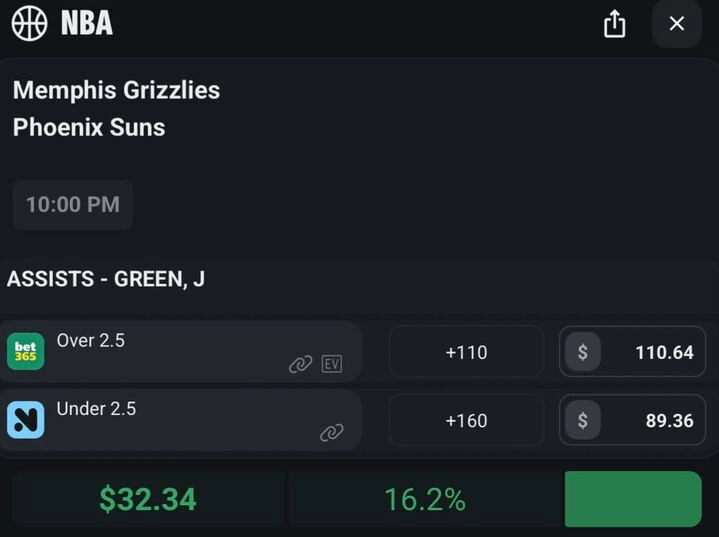Click the Assists - Green, J header

click(106, 279)
